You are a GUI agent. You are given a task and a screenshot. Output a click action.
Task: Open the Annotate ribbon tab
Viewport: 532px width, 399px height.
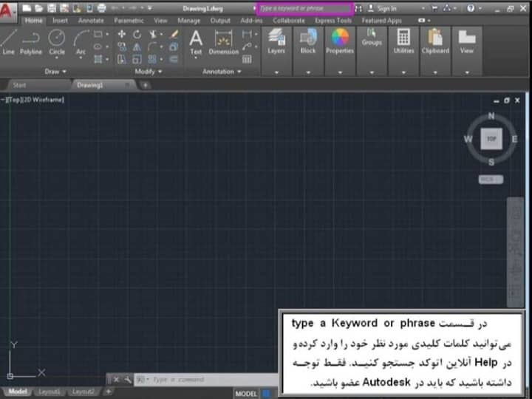[x=91, y=21]
